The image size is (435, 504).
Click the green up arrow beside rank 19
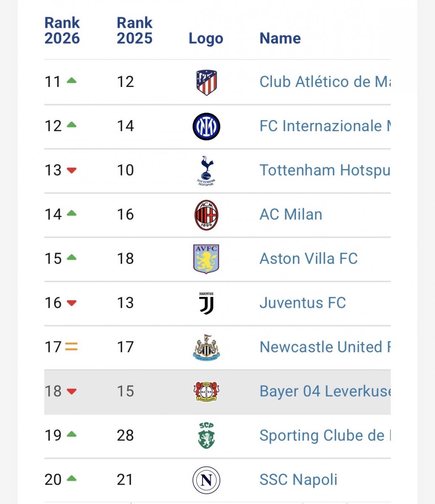pos(71,434)
